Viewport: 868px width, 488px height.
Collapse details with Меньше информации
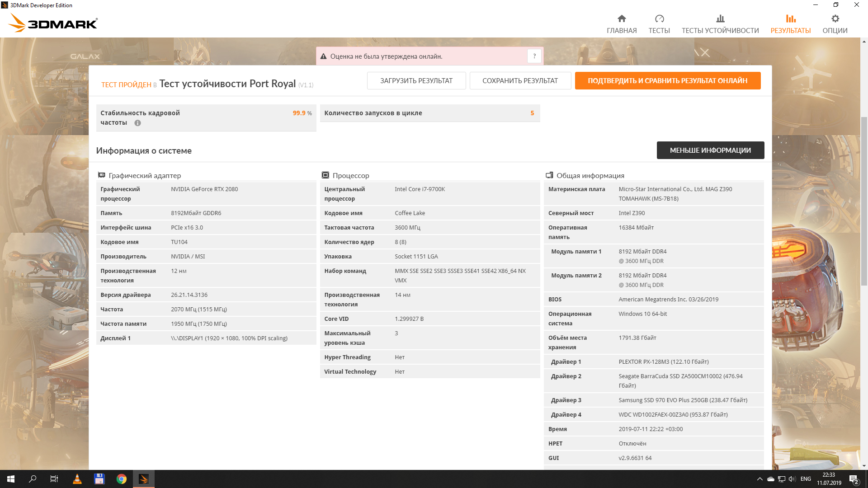[710, 150]
